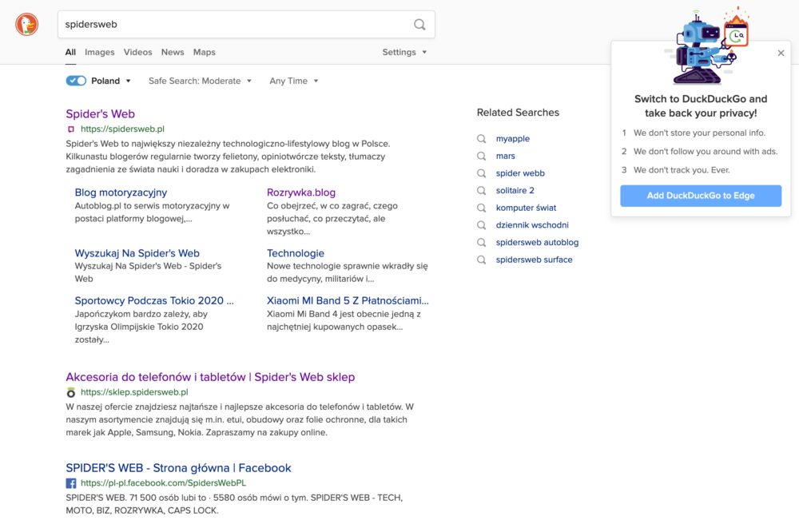Click the Related Searches heading
The image size is (799, 532).
(518, 113)
